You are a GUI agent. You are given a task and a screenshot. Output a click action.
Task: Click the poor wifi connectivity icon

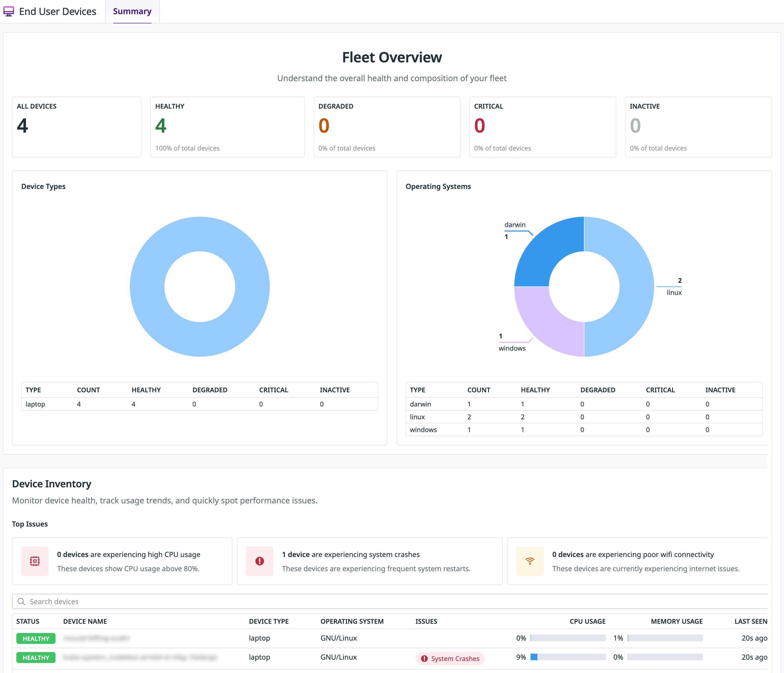click(x=530, y=561)
